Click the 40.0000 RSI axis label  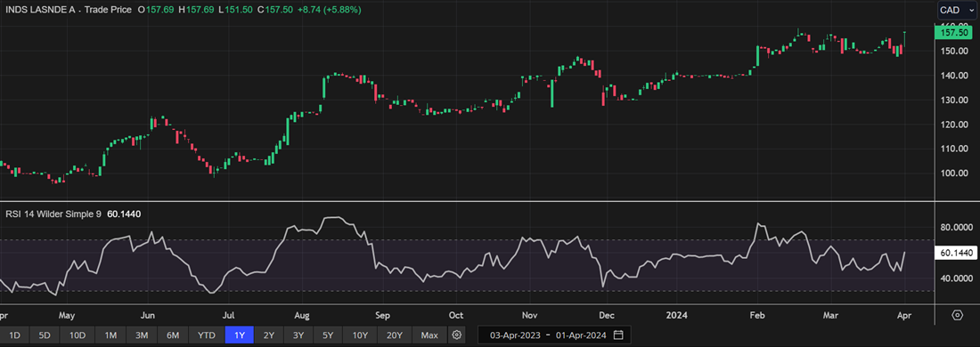(x=957, y=278)
